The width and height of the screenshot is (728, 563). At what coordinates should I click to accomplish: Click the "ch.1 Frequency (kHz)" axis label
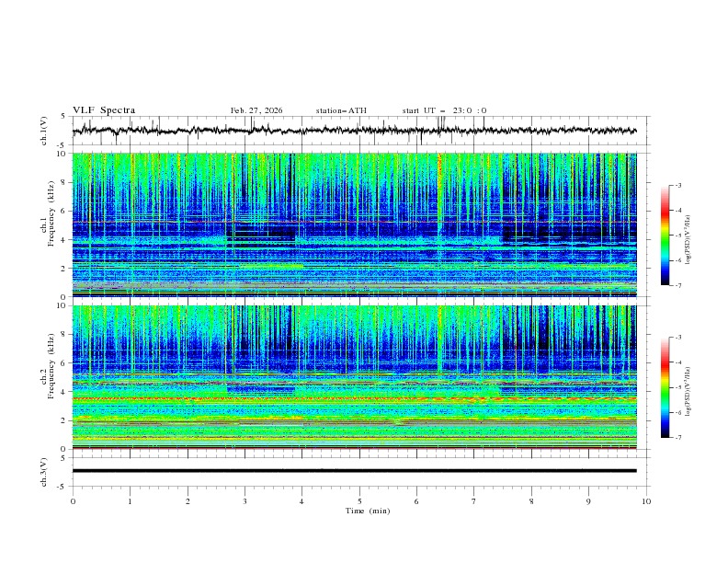pos(48,213)
